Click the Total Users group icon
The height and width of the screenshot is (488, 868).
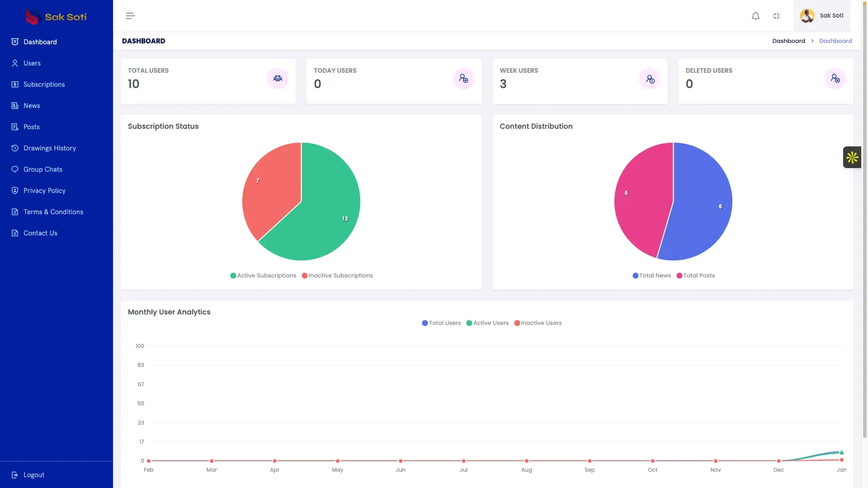pyautogui.click(x=278, y=79)
